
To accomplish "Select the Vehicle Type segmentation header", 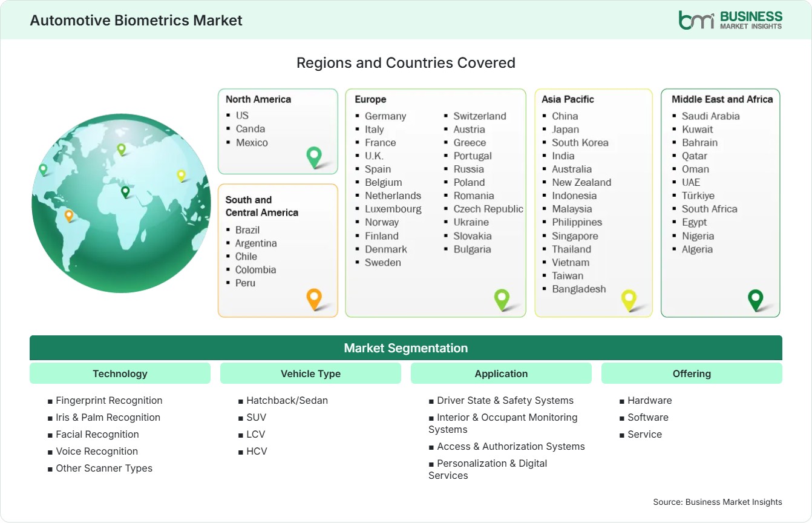I will (x=310, y=373).
